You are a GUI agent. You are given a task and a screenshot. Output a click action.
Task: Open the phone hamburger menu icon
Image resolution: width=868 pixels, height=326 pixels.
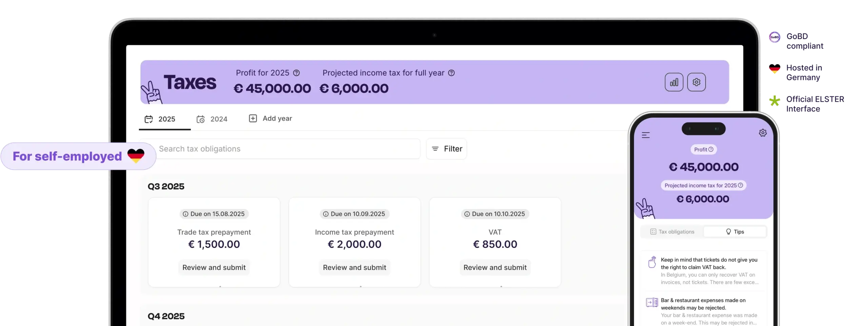click(646, 135)
